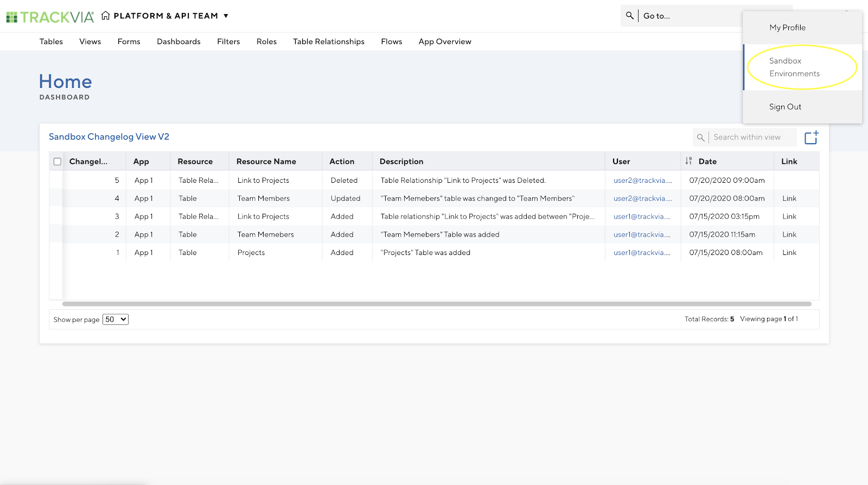
Task: Open the Show per page dropdown
Action: point(116,320)
